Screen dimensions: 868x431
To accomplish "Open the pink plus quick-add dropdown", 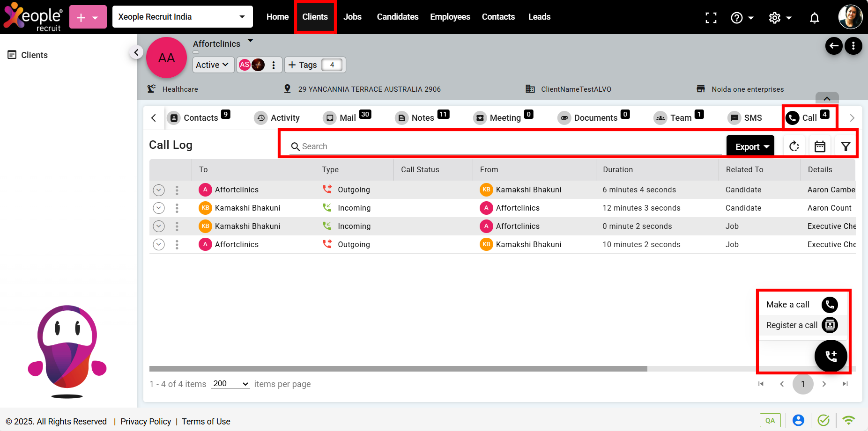I will tap(88, 17).
